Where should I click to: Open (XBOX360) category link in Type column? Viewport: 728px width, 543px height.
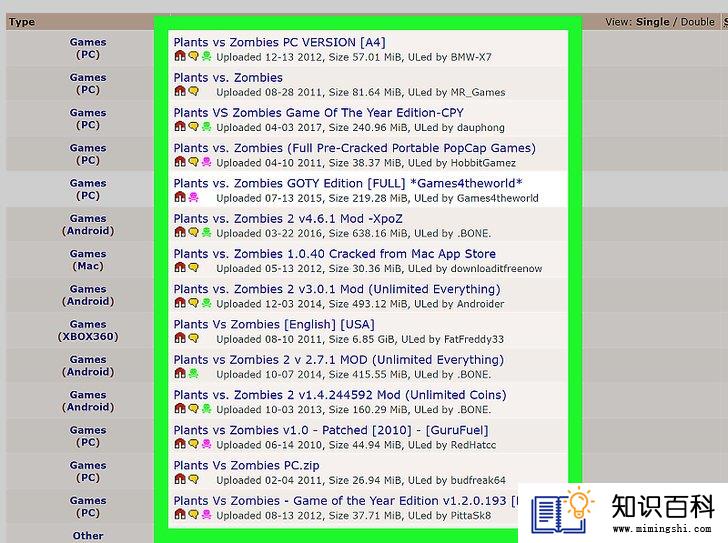pos(88,336)
